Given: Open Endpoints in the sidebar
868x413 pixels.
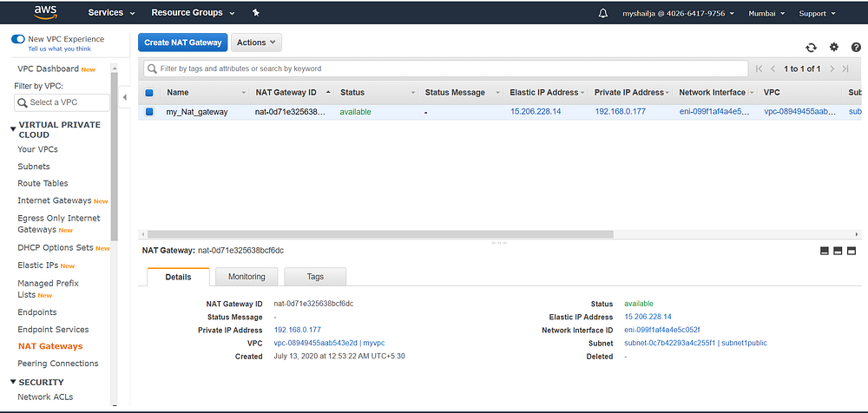Looking at the screenshot, I should (37, 312).
